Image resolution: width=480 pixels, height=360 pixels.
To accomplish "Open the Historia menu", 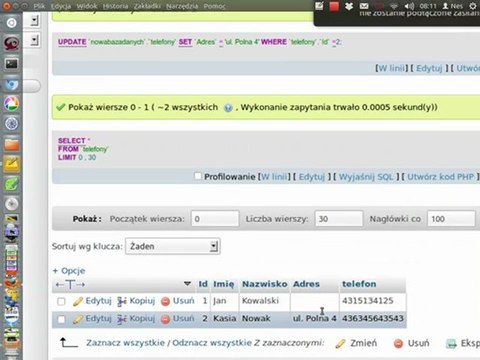I will 116,6.
